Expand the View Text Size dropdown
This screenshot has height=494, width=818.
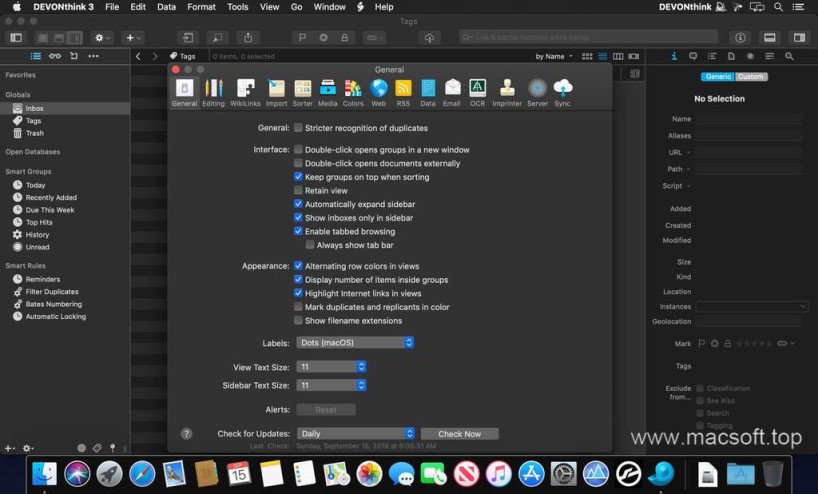pos(331,367)
